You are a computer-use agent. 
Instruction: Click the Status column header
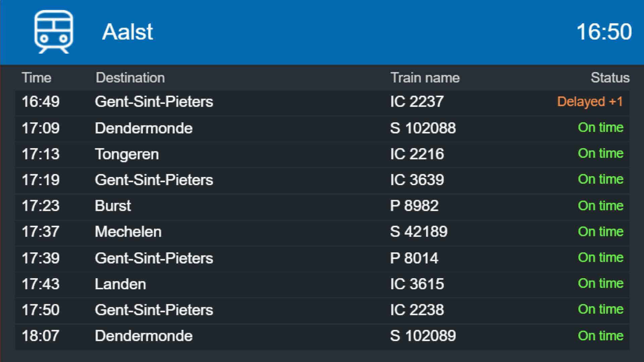pos(610,78)
